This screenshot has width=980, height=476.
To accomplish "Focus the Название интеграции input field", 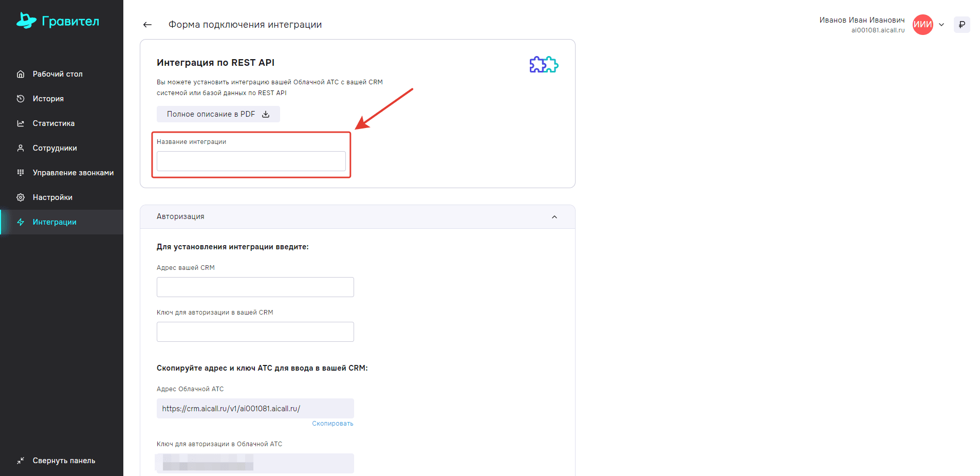I will click(251, 161).
